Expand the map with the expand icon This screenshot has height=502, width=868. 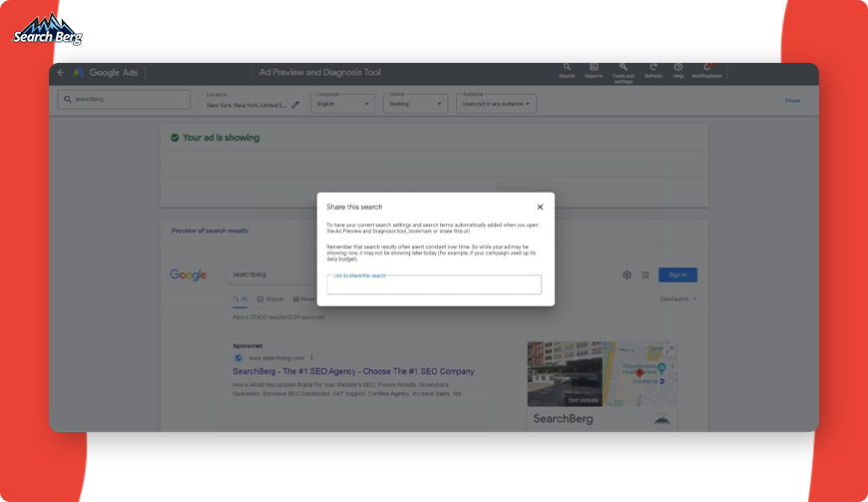coord(668,349)
